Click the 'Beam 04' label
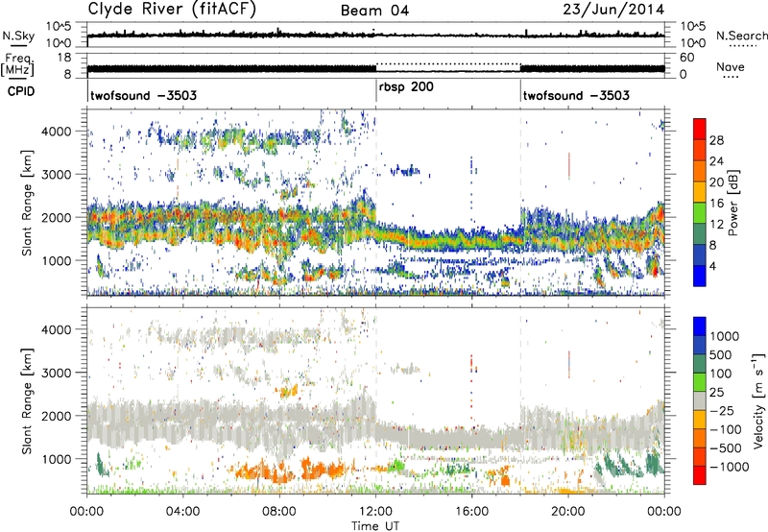The height and width of the screenshot is (532, 768). 374,11
